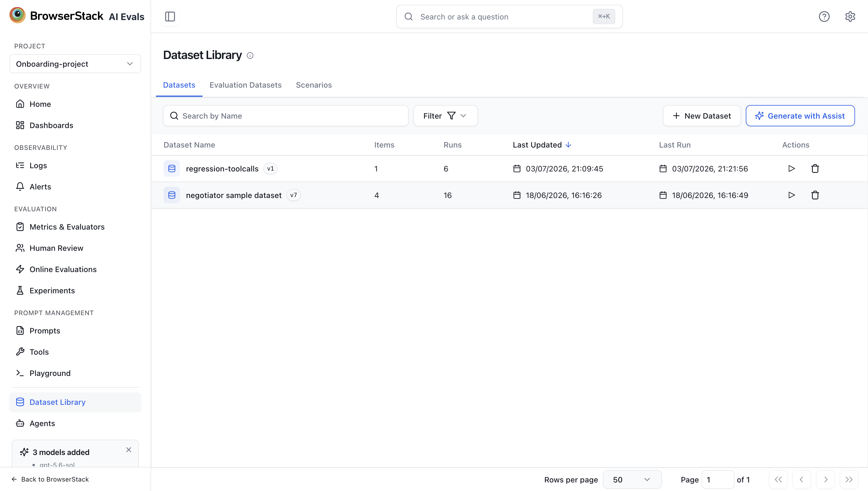Click the ⌘+K shortcut badge

[603, 17]
